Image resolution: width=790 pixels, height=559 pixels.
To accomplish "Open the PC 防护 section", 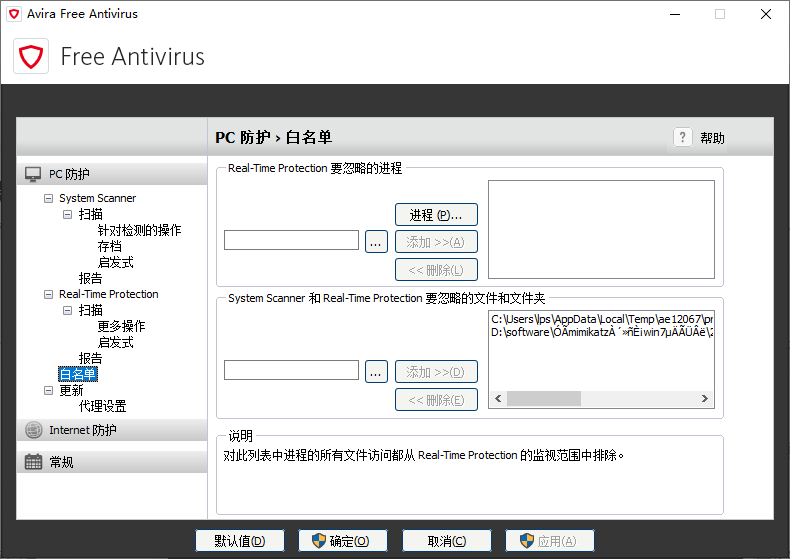I will click(112, 174).
